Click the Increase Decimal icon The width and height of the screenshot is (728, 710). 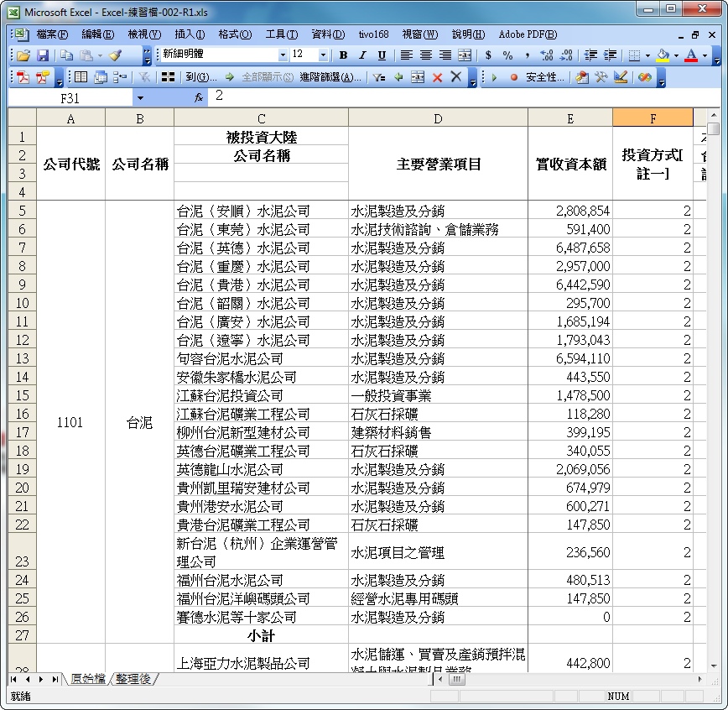click(547, 55)
